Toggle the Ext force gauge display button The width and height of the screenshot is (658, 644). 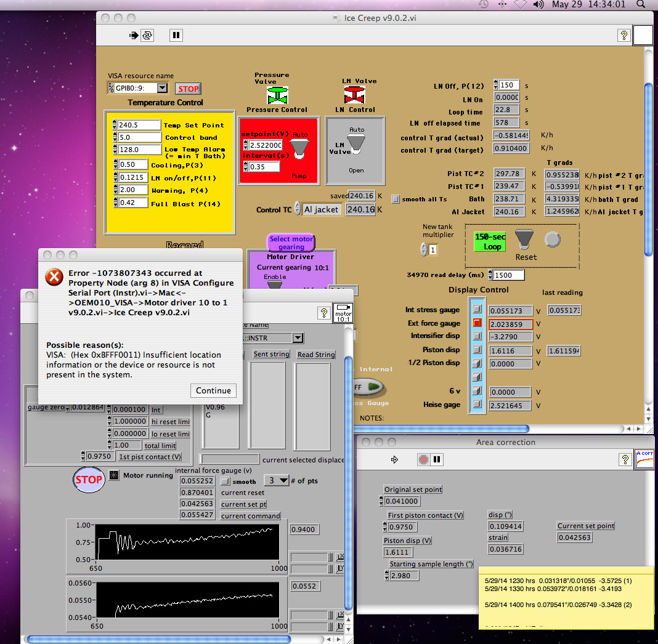coord(477,323)
